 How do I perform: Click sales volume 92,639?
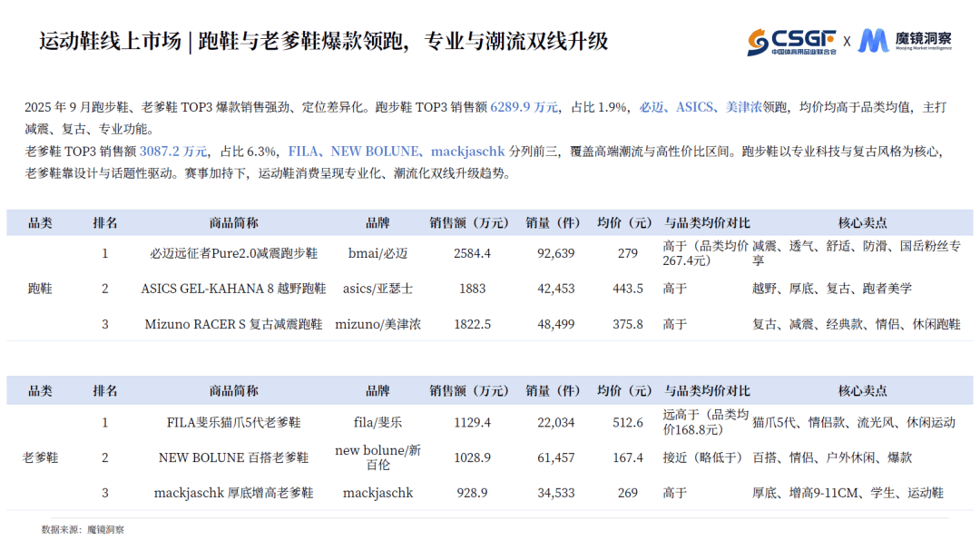click(x=555, y=253)
